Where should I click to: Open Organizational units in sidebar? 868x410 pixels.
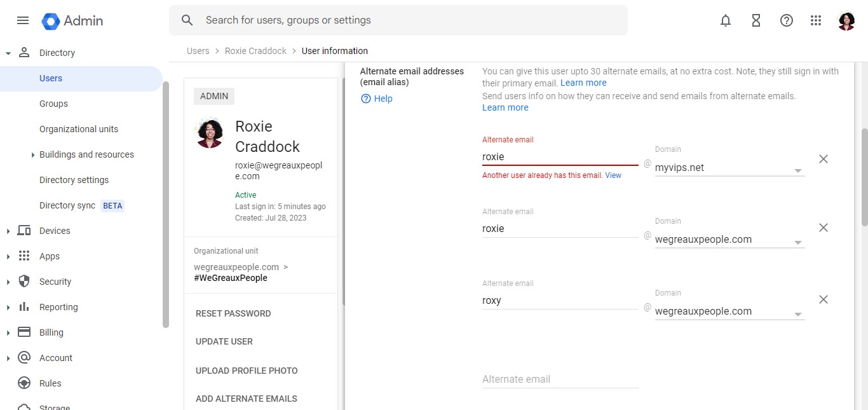click(79, 129)
